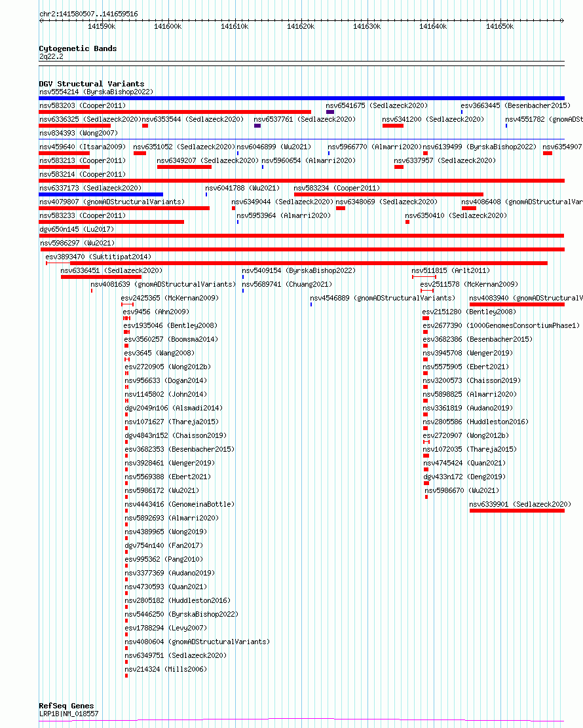Click the nsv6139499 (ByrskaBishop2022) label
Image resolution: width=583 pixels, height=728 pixels.
point(480,147)
